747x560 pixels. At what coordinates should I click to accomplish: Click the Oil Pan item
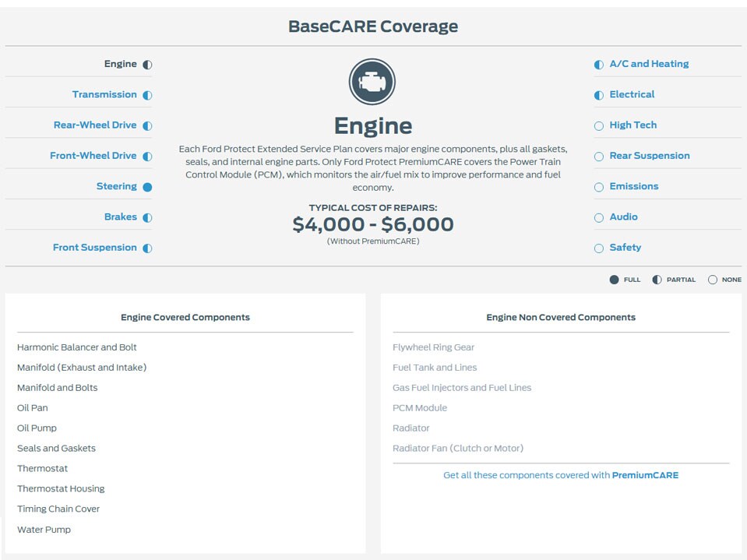click(x=33, y=408)
